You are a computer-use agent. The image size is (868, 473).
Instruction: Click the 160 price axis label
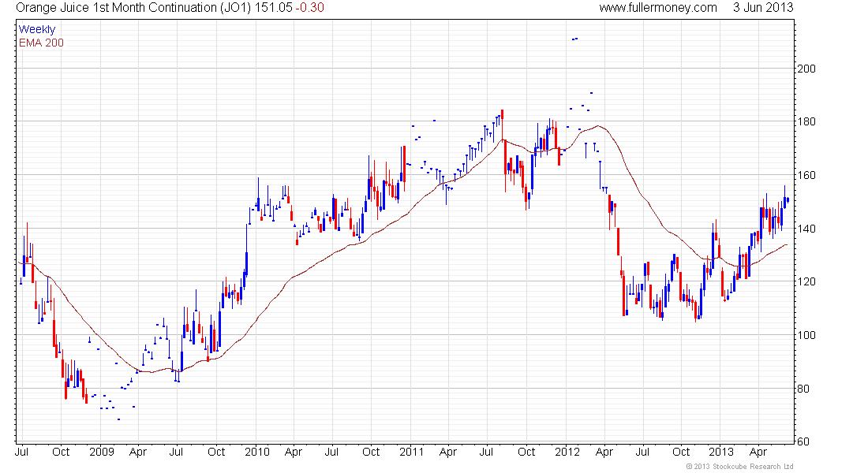tap(806, 175)
